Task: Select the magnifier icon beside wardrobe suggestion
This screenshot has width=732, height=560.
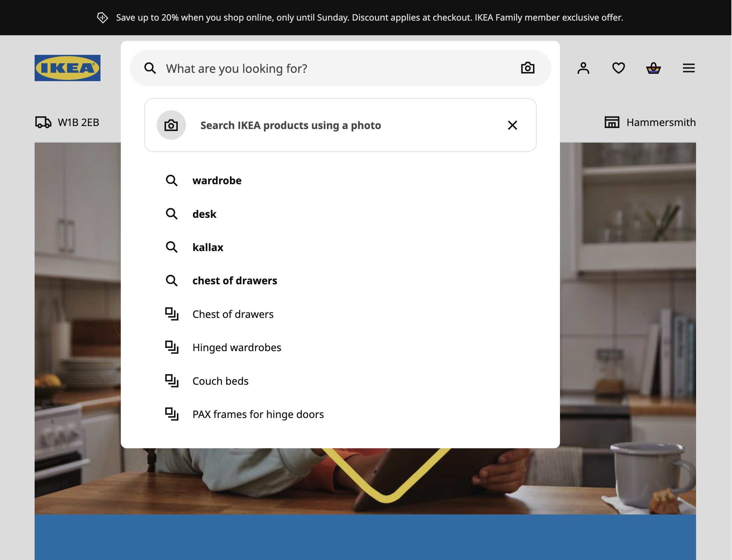Action: pos(172,180)
